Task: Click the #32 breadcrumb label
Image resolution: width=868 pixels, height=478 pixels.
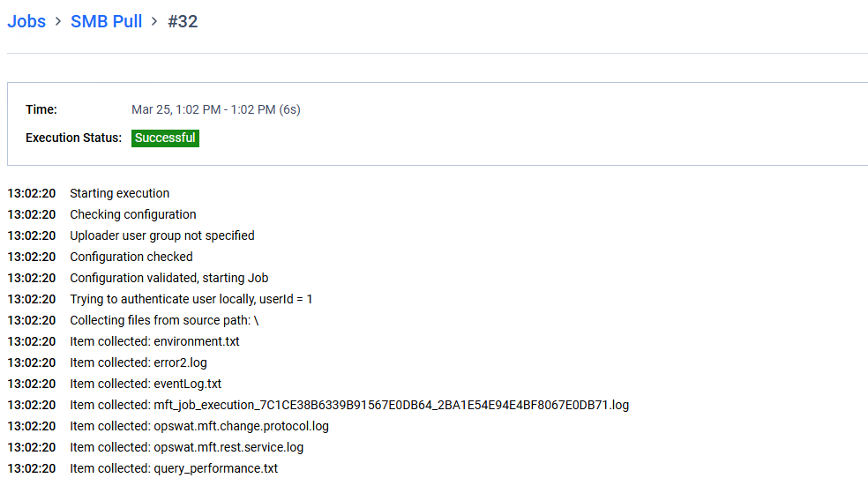Action: pos(183,21)
